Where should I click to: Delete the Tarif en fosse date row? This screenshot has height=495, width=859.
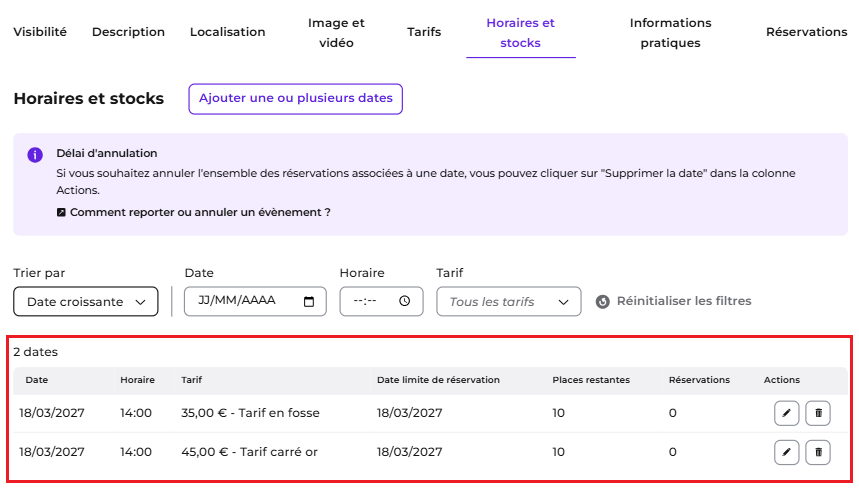[818, 413]
